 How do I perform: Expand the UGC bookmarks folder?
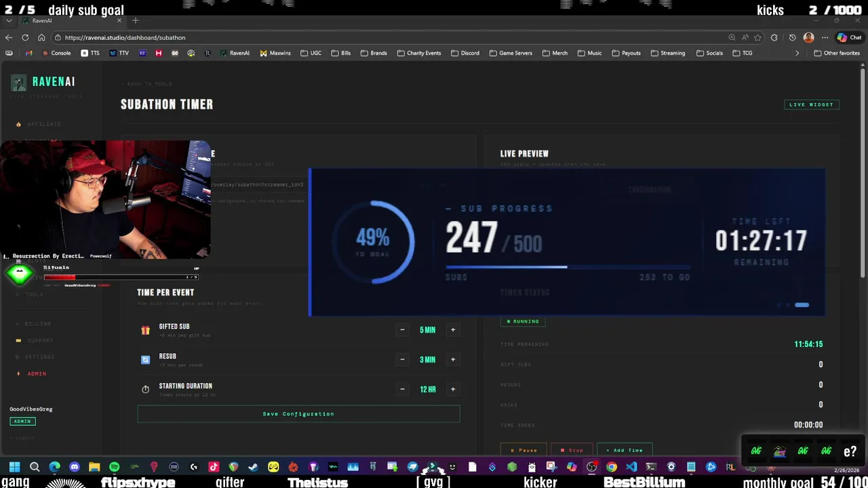coord(311,53)
